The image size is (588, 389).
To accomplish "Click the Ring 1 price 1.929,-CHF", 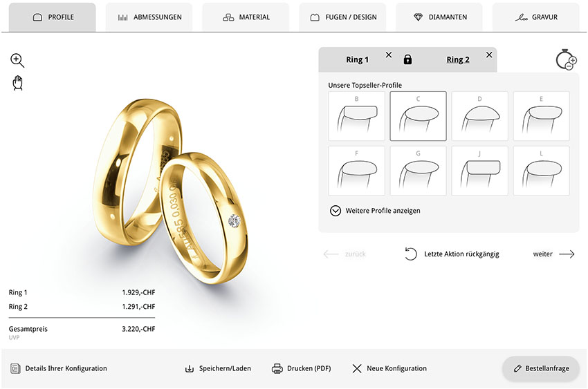I will (x=138, y=292).
